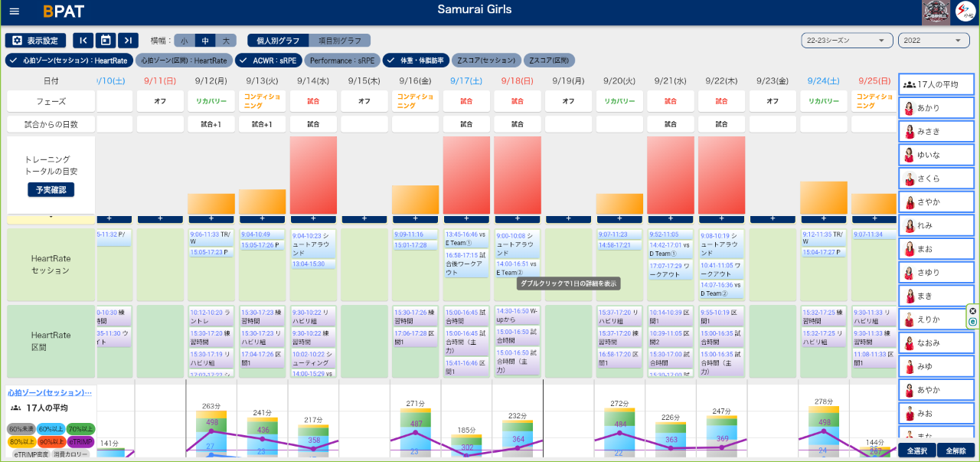Viewport: 980px width, 462px height.
Task: Open the calendar date picker icon
Action: [x=106, y=41]
